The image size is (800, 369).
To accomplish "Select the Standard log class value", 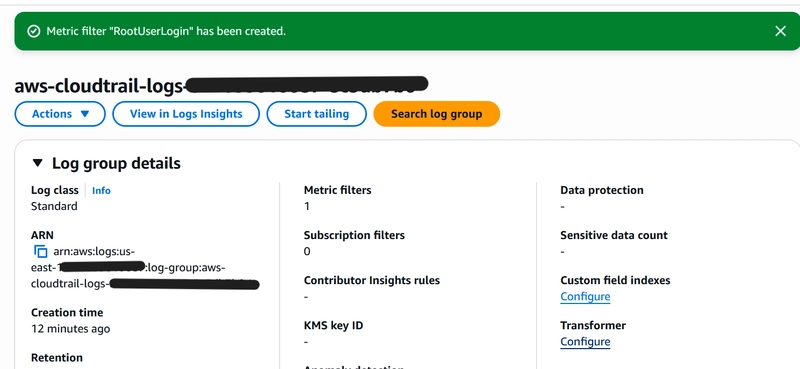I will [x=54, y=206].
